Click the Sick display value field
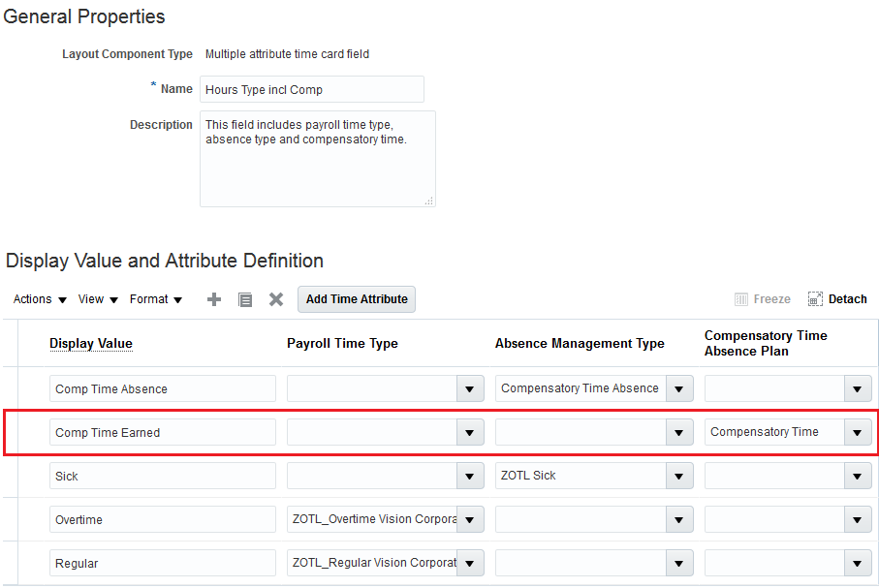 pos(162,477)
